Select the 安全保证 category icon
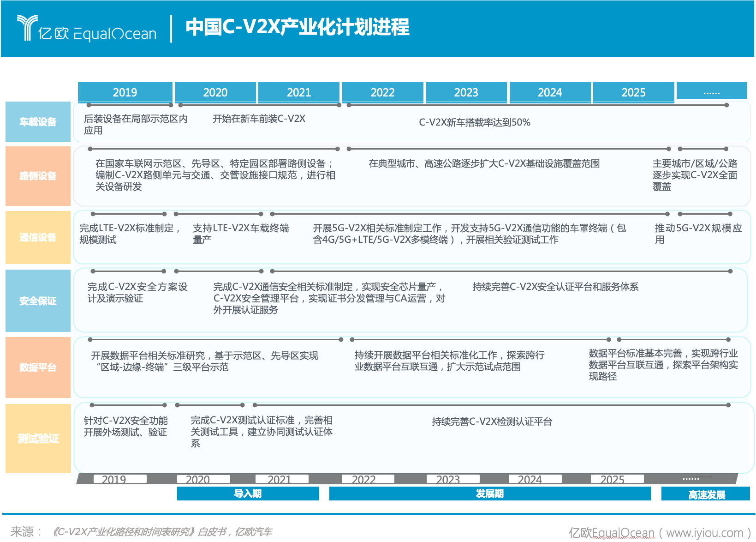 pos(37,301)
